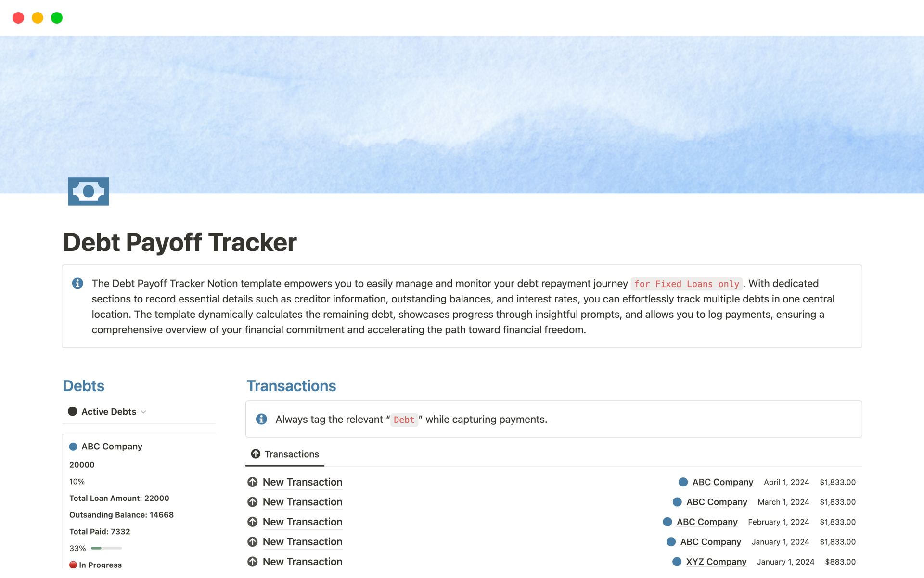Toggle visibility of ABC Company debt entry

(74, 446)
